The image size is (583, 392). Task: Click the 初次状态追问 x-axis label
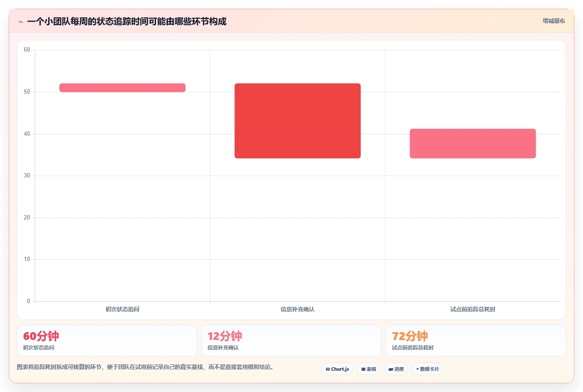(122, 309)
